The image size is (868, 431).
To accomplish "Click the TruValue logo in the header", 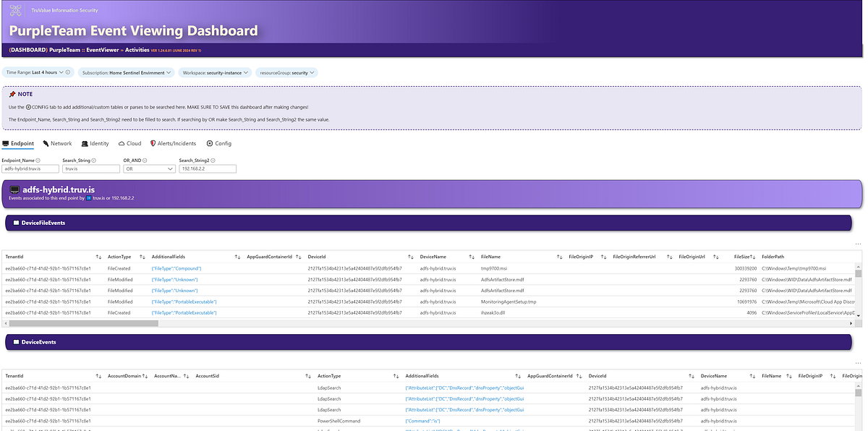I will [x=16, y=9].
